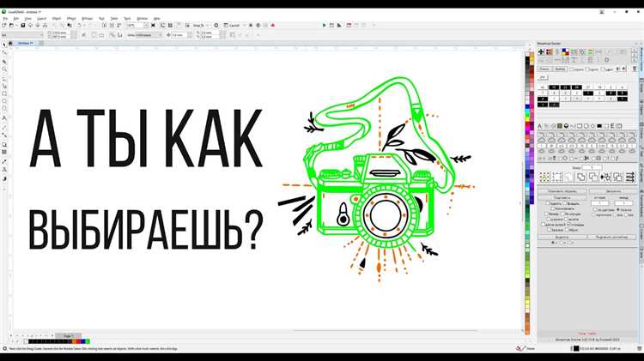Click the New document toolbar icon

3,25
